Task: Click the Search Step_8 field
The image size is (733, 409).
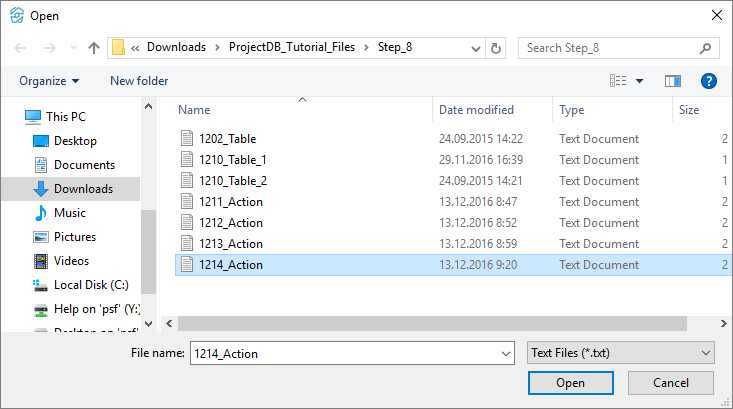Action: click(x=608, y=47)
